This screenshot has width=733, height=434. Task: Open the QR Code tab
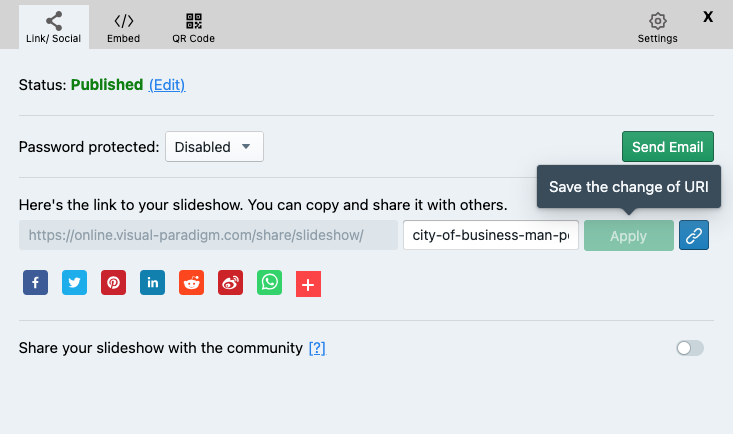coord(194,28)
